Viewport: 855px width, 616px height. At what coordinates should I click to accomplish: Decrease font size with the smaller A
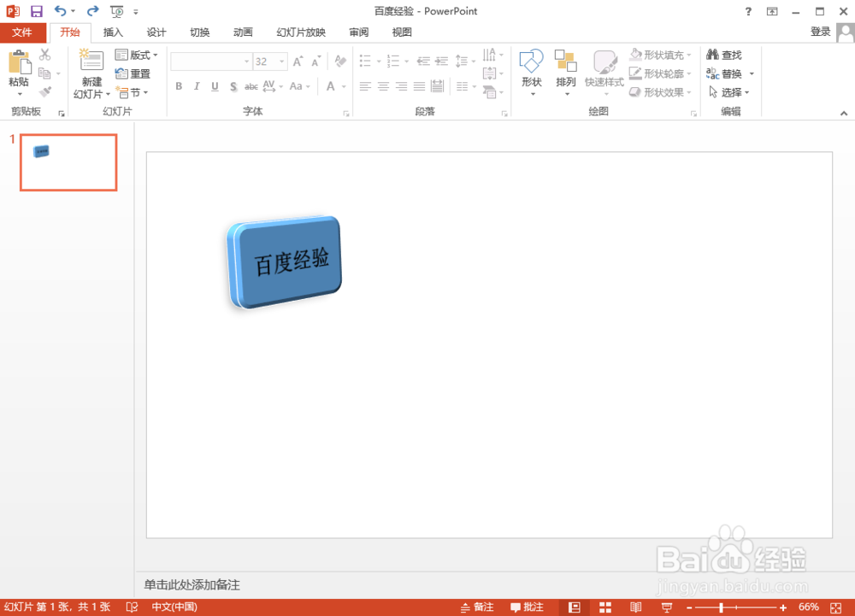point(315,62)
